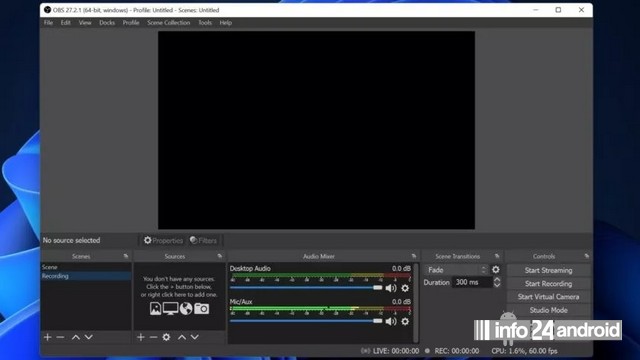Open the Scene Collection menu
640x360 pixels.
(169, 23)
